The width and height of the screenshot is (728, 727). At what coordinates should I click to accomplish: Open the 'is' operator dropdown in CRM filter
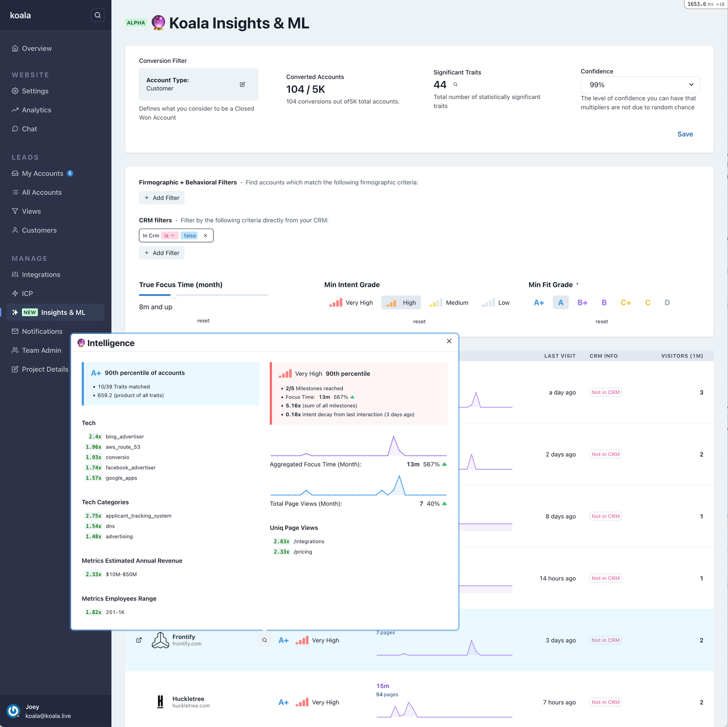pyautogui.click(x=169, y=235)
